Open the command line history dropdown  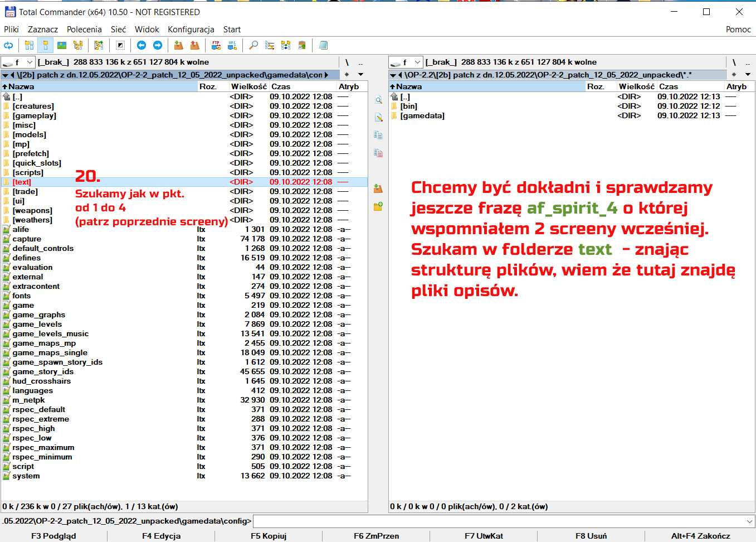point(749,521)
